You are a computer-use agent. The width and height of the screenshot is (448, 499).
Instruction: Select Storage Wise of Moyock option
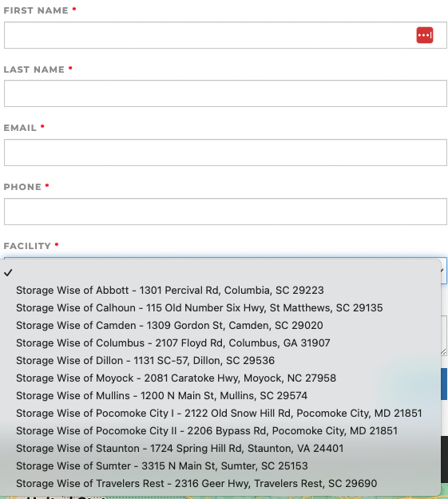[220, 378]
